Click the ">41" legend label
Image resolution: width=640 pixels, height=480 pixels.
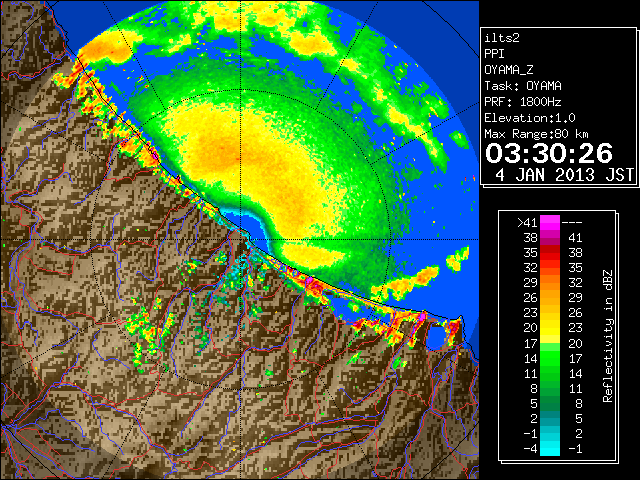pyautogui.click(x=527, y=223)
